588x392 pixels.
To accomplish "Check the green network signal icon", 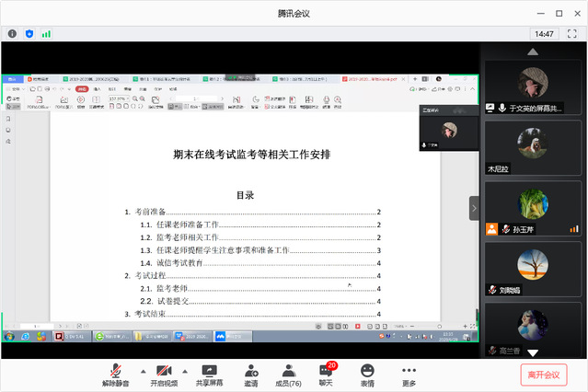I will [46, 34].
